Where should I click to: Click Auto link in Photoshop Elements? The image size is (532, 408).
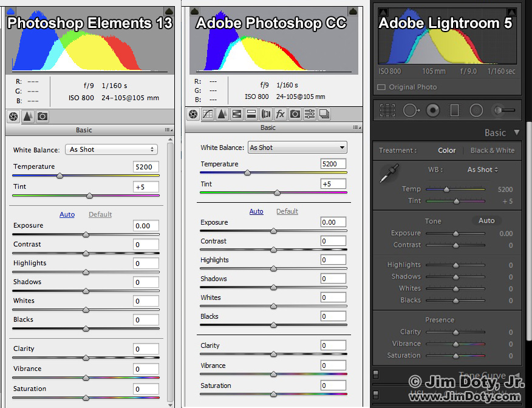point(67,214)
